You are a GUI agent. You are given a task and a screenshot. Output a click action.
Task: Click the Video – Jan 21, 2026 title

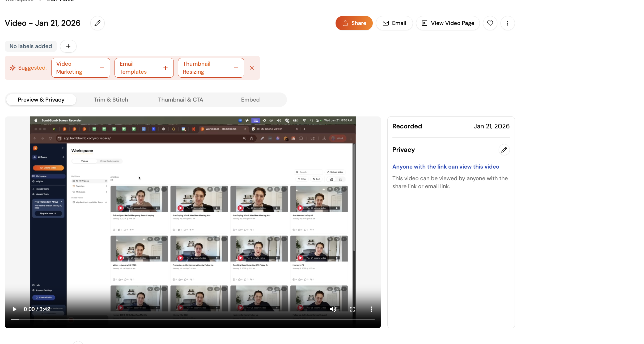point(43,23)
